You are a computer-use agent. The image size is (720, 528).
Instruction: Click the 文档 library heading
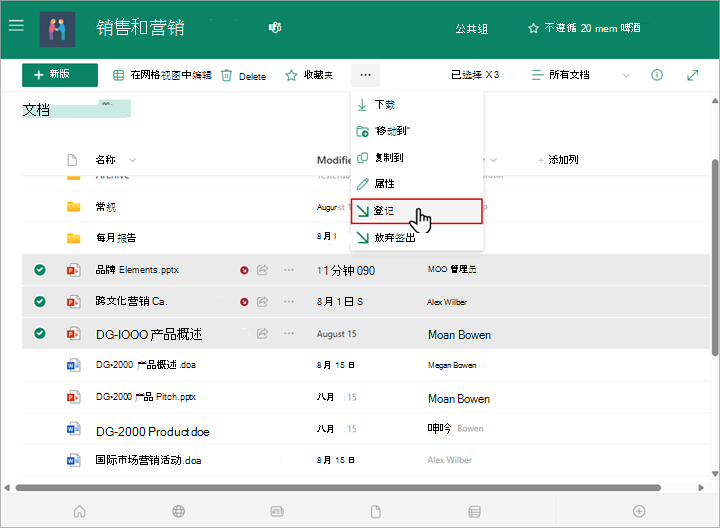(36, 110)
